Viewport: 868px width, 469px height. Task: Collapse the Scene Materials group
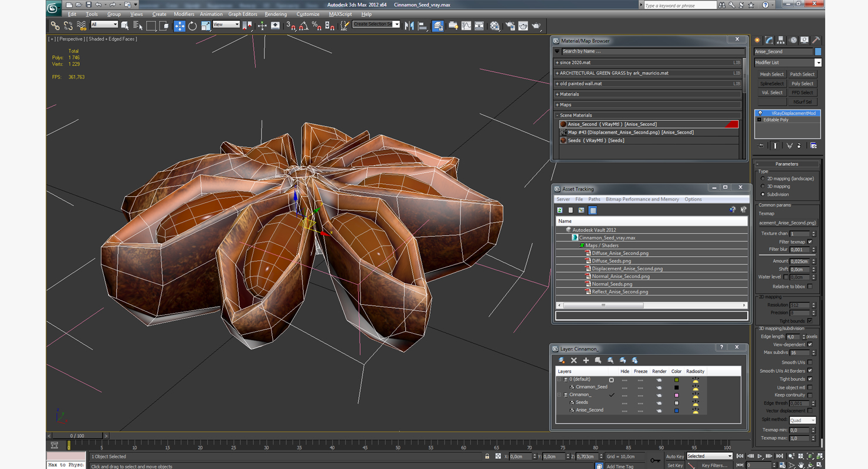[x=558, y=115]
